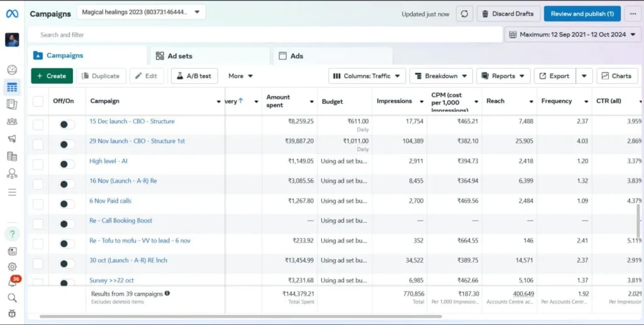Click the Meta logo icon
644x325 pixels.
pos(12,14)
